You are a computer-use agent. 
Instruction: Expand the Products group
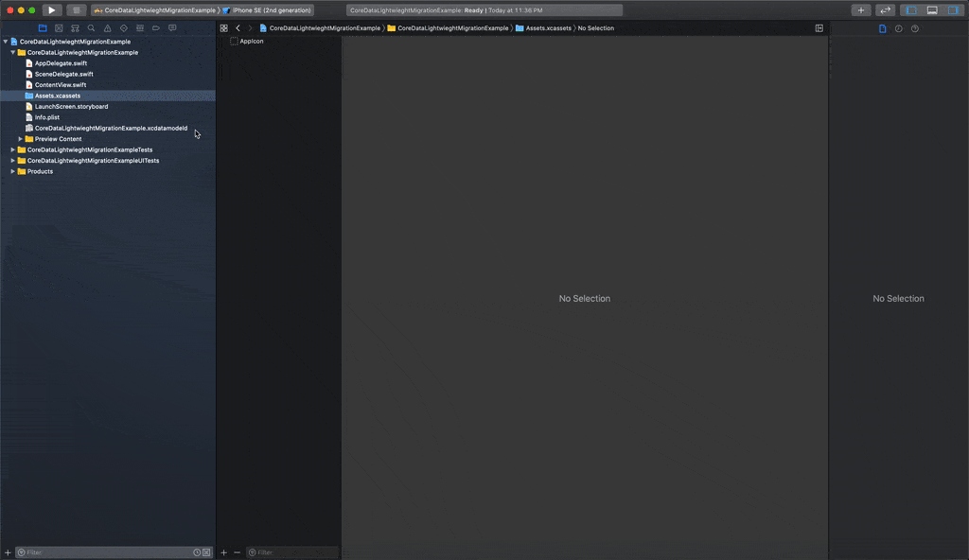[12, 171]
